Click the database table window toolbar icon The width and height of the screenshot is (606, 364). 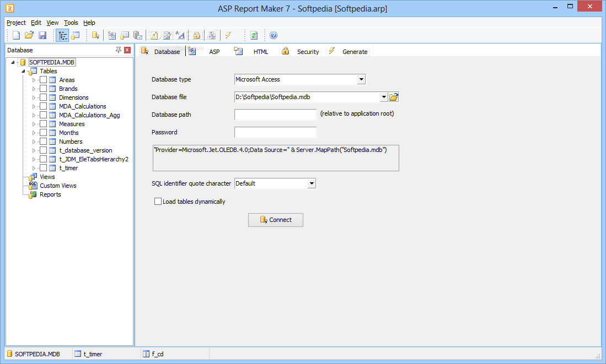pyautogui.click(x=76, y=35)
